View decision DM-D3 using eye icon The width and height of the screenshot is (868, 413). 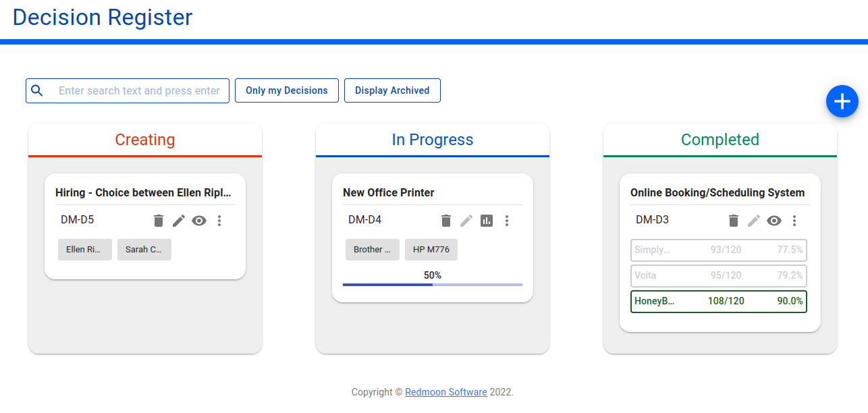[x=774, y=221]
